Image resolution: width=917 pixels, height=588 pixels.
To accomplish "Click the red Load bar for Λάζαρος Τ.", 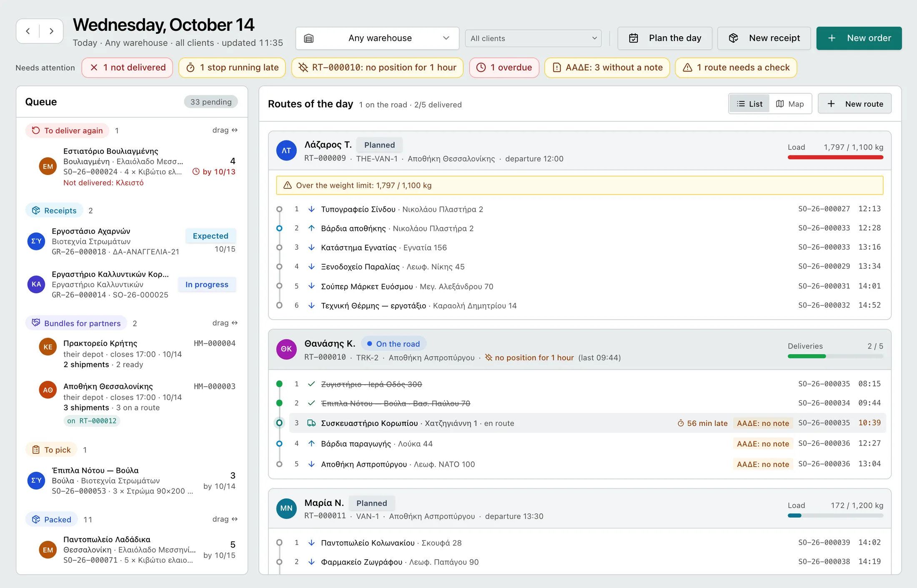I will click(x=835, y=157).
